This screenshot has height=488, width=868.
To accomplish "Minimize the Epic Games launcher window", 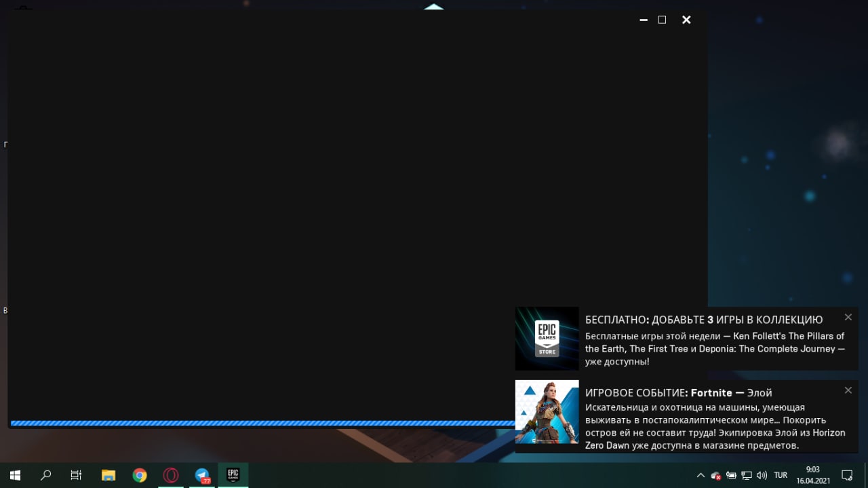I will [x=644, y=20].
